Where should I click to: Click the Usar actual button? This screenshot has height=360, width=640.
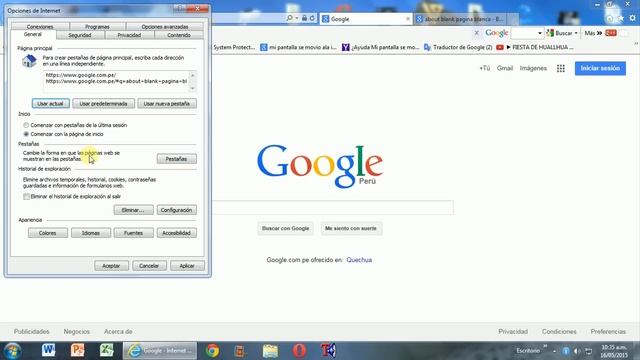coord(51,104)
